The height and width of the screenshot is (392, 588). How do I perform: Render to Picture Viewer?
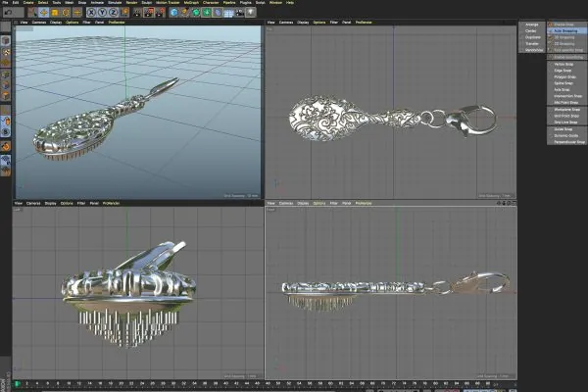(149, 13)
